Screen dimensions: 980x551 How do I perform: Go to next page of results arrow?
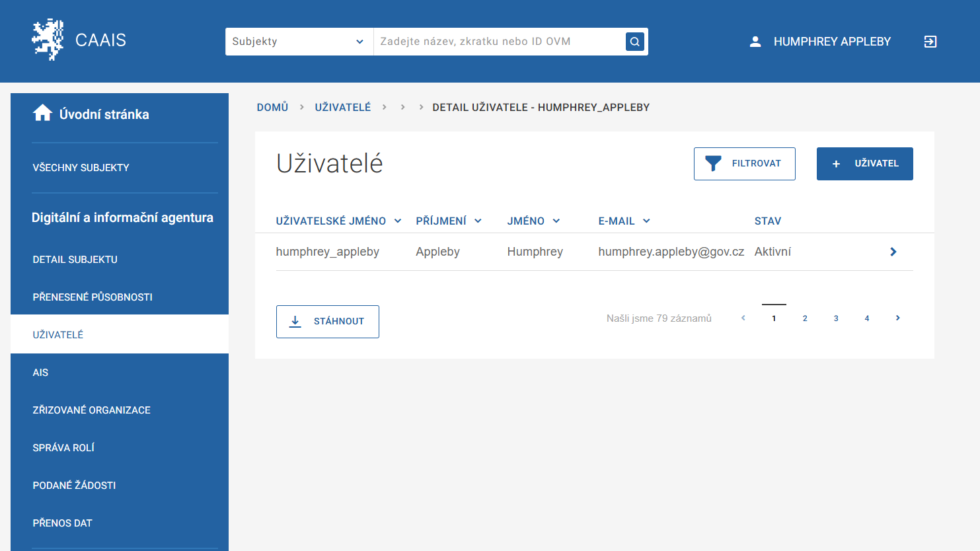897,318
